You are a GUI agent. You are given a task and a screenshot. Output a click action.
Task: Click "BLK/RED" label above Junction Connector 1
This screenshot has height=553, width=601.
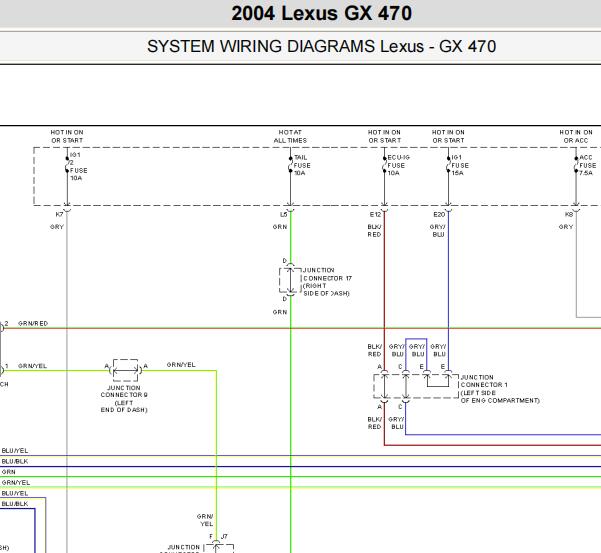click(374, 350)
